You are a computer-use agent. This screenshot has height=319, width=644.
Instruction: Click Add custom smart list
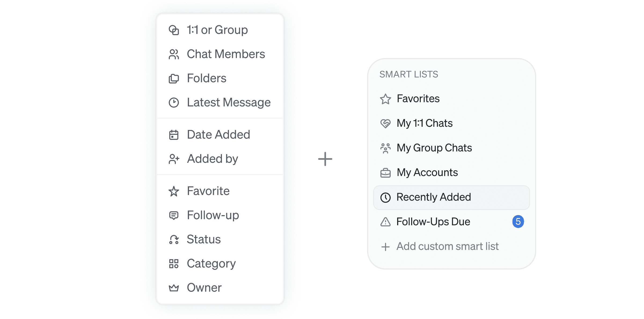coord(447,247)
